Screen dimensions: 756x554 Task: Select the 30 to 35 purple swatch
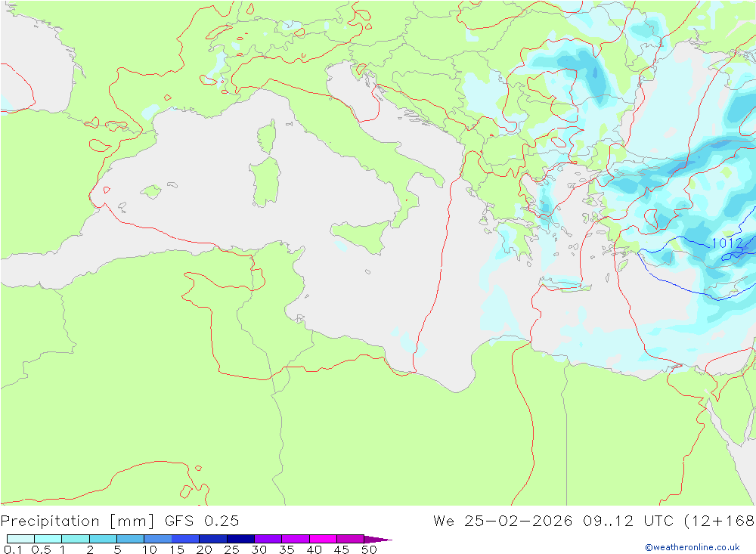[268, 539]
